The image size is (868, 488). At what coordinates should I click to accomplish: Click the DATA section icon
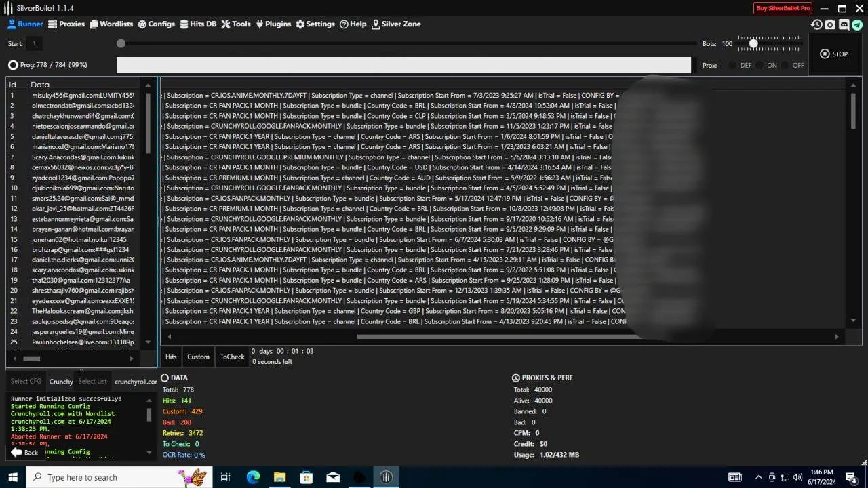click(165, 378)
